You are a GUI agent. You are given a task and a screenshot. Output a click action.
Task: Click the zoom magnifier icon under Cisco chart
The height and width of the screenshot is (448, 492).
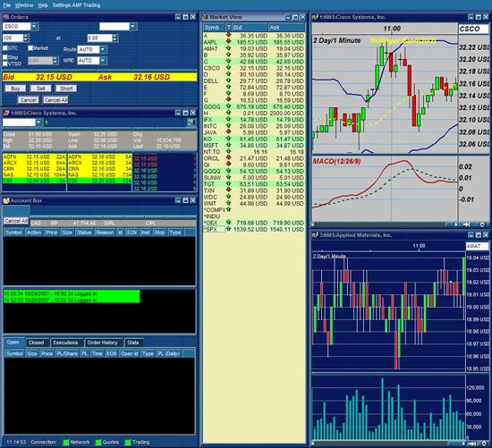482,224
